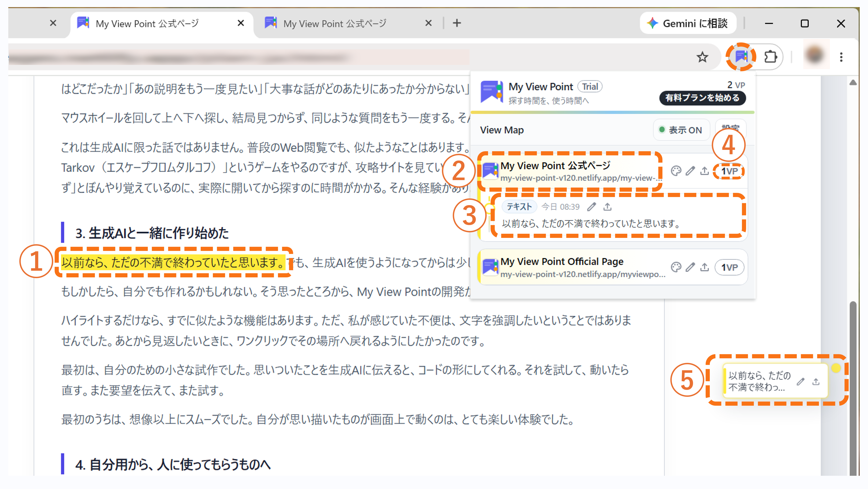The width and height of the screenshot is (868, 489).
Task: Toggle the 表示 ON display switch
Action: (681, 130)
